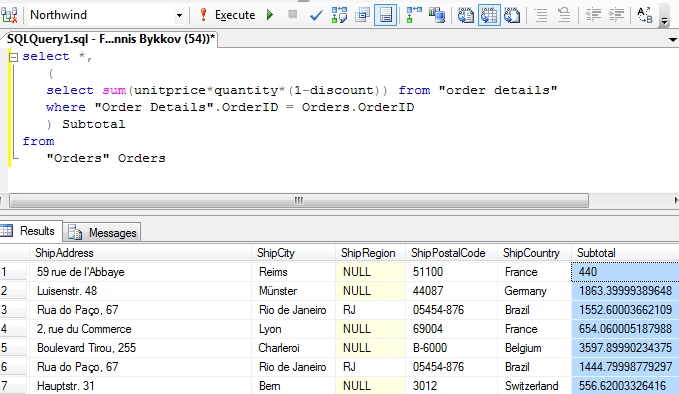Image resolution: width=679 pixels, height=394 pixels.
Task: Select the Subtotal '3597.89990234375' cell
Action: [x=625, y=348]
